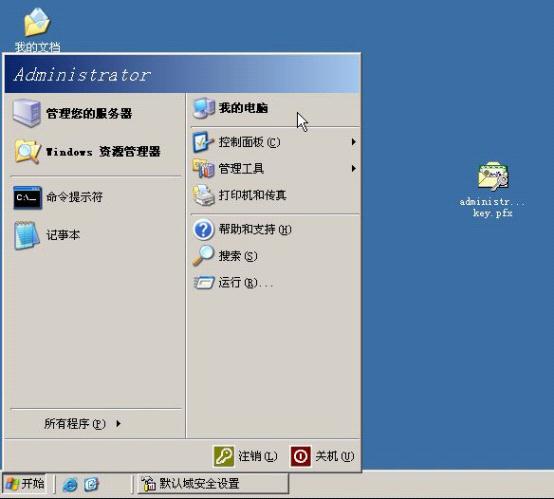Open 帮助和支持(H) menu entry
The image size is (554, 499).
tap(275, 230)
